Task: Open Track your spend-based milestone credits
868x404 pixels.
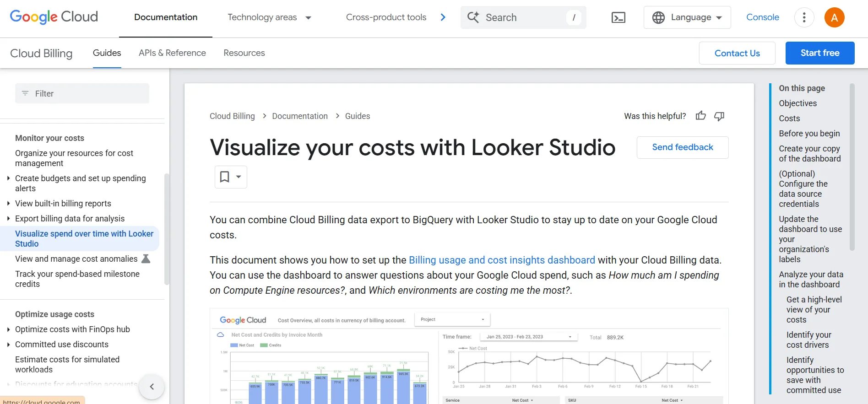Action: tap(77, 279)
